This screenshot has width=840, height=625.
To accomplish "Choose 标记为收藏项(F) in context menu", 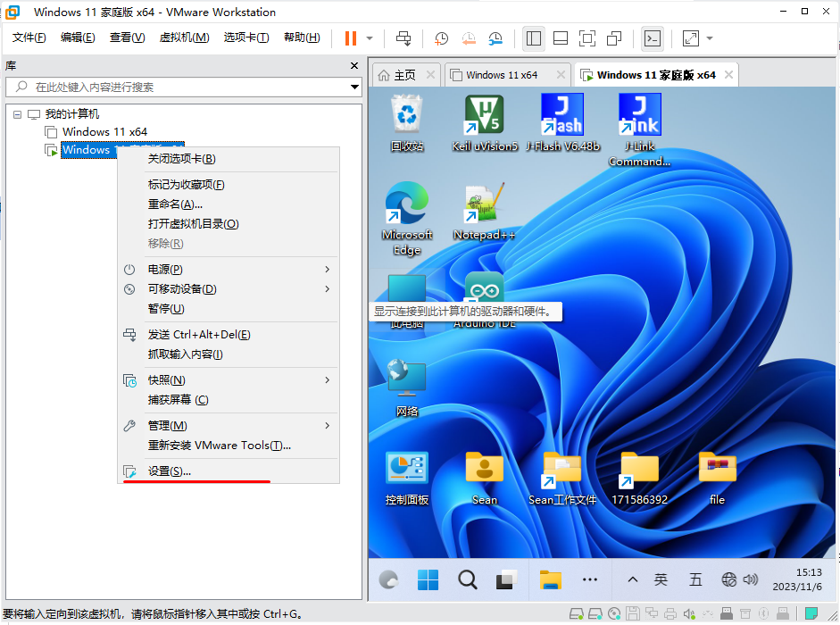I will click(x=229, y=185).
